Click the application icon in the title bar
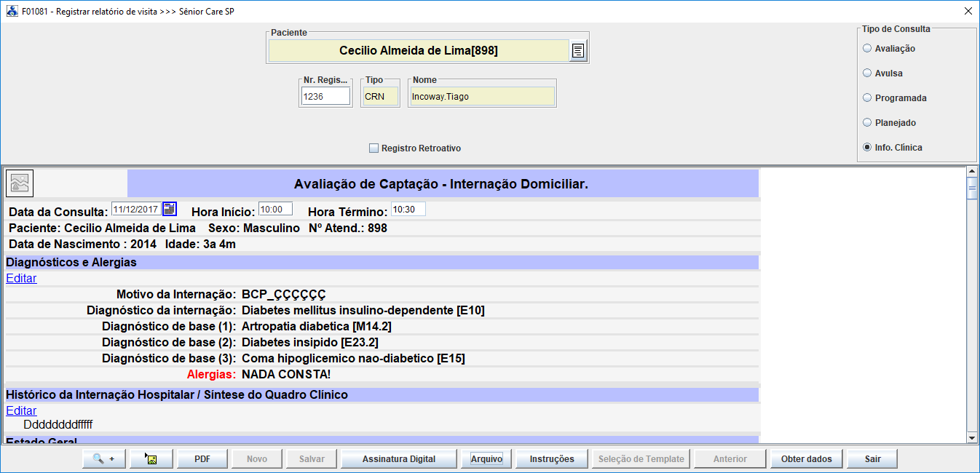Image resolution: width=980 pixels, height=473 pixels. (12, 12)
